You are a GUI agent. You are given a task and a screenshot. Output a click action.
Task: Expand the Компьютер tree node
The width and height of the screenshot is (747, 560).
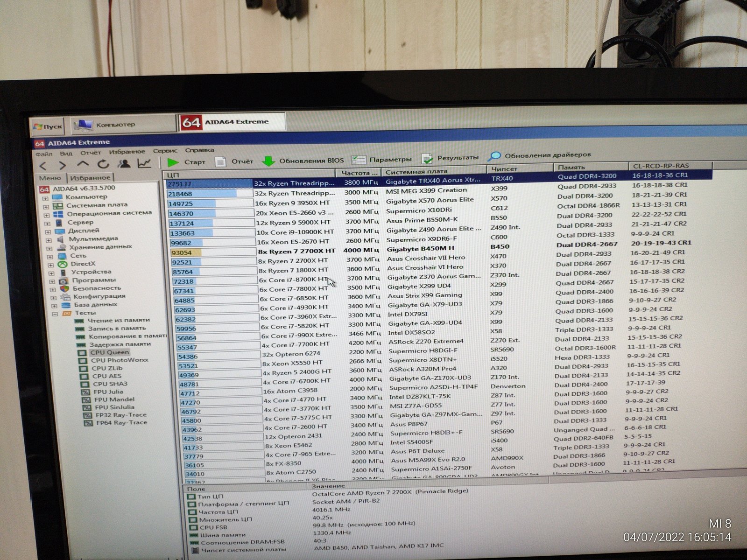click(x=45, y=198)
